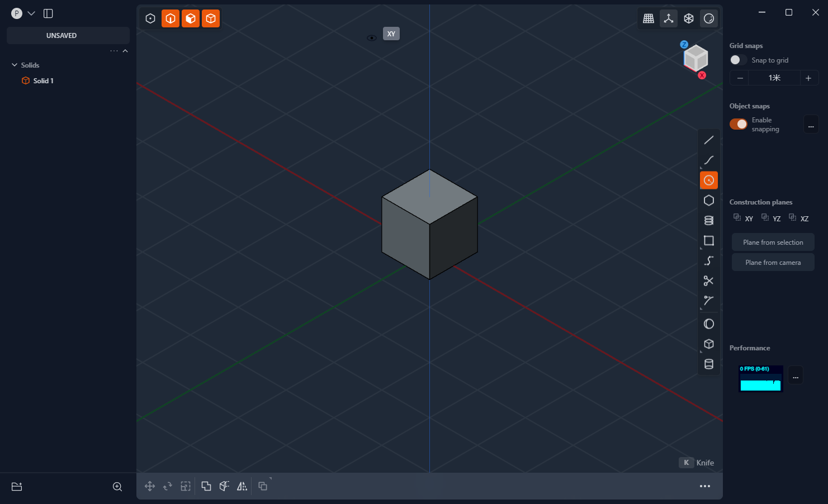Select the Sphere tool
828x504 pixels.
click(709, 324)
